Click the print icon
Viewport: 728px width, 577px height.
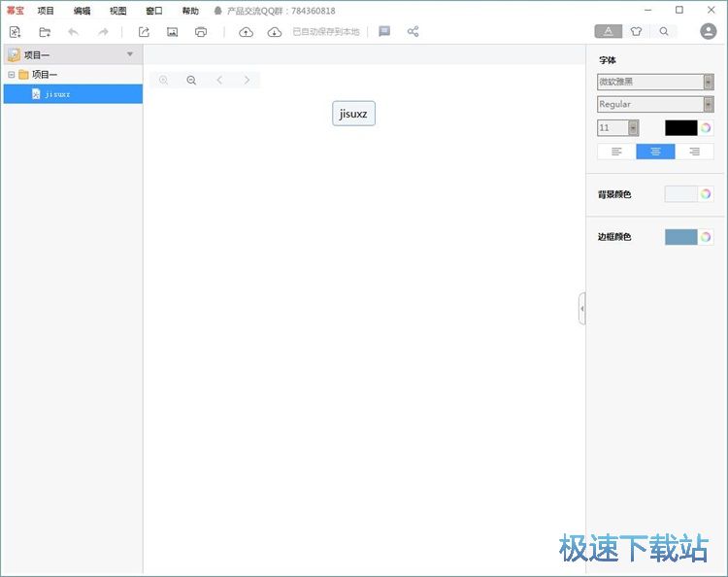201,32
